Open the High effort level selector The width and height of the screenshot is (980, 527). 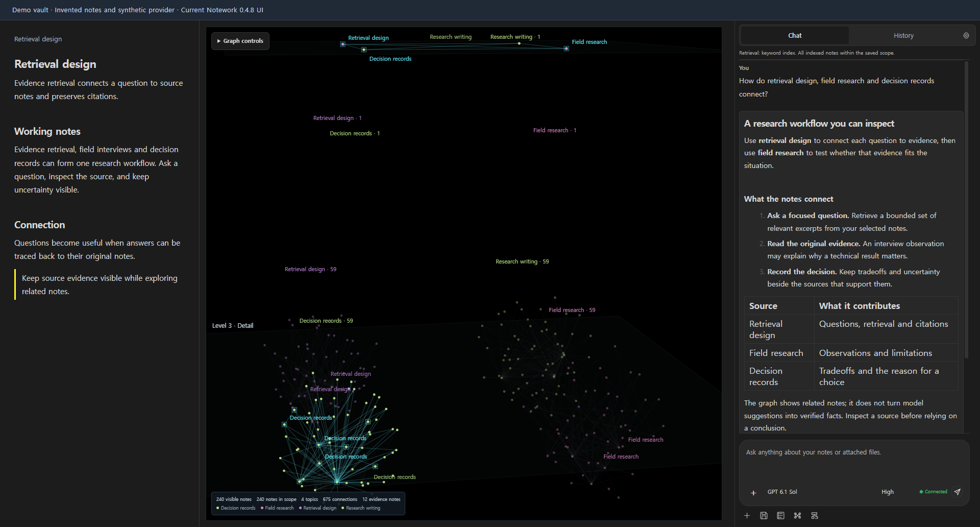tap(888, 492)
